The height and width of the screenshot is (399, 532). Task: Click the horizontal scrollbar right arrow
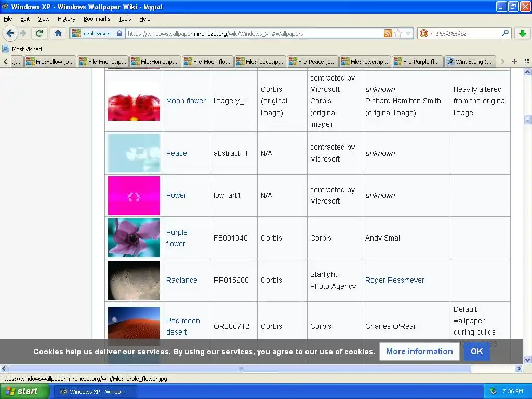click(x=519, y=368)
